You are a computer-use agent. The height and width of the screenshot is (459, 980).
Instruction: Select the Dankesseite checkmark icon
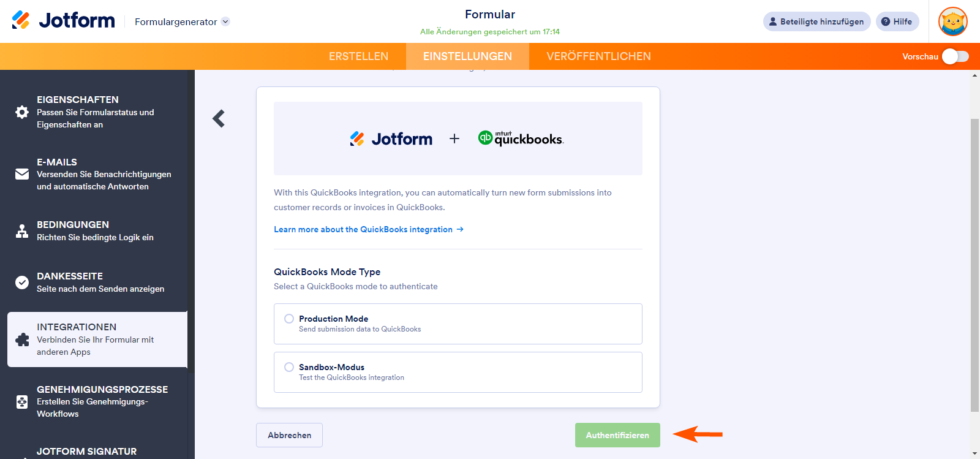(22, 283)
